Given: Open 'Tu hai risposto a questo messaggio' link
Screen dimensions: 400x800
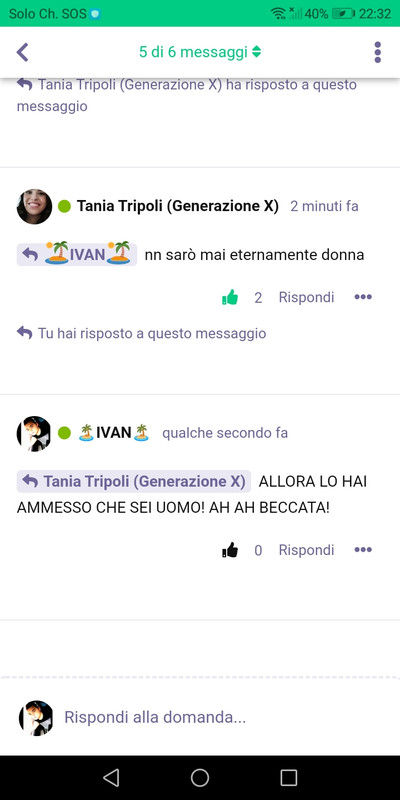Looking at the screenshot, I should click(x=141, y=333).
